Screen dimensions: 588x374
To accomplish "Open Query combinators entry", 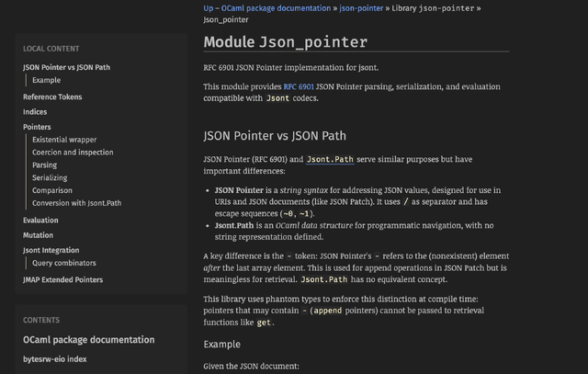I will pyautogui.click(x=64, y=263).
